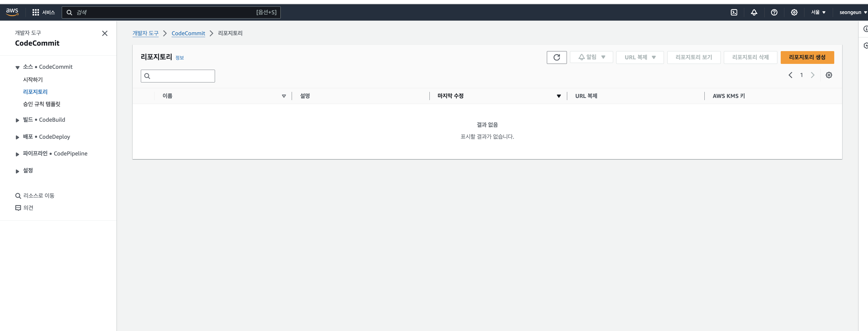
Task: Click the URL 복제 column header
Action: [586, 96]
